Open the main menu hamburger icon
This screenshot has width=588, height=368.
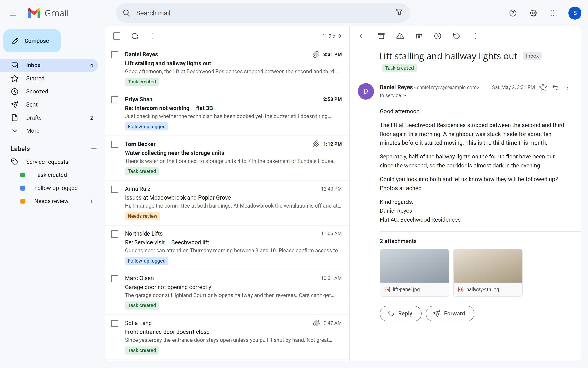(x=13, y=13)
